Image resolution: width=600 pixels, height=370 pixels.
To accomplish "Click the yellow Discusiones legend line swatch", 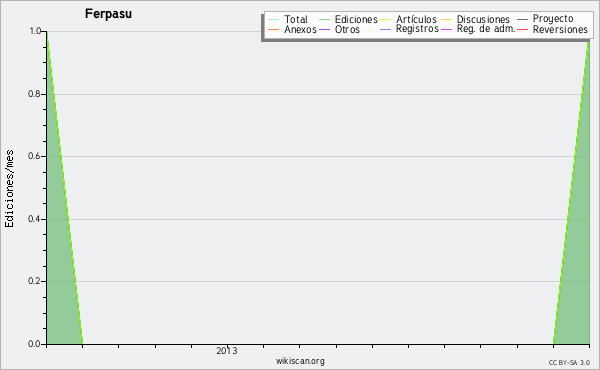I will [x=447, y=19].
